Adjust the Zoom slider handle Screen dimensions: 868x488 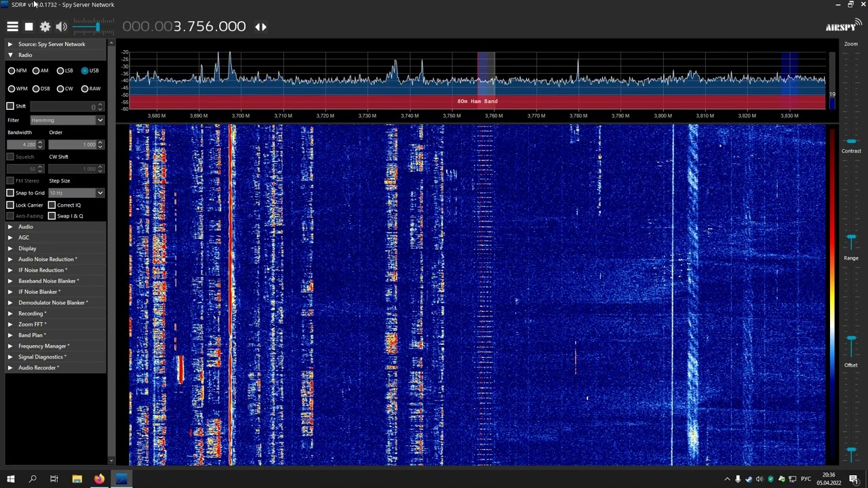coord(851,141)
